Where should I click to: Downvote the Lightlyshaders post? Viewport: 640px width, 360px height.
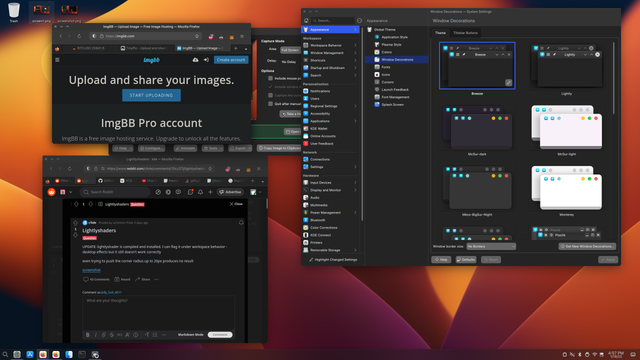click(x=75, y=235)
